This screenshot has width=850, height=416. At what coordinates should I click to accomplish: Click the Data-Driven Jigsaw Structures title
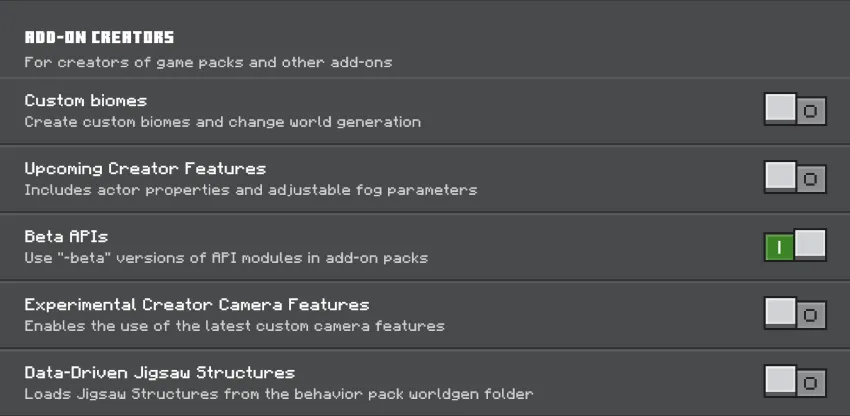tap(159, 373)
